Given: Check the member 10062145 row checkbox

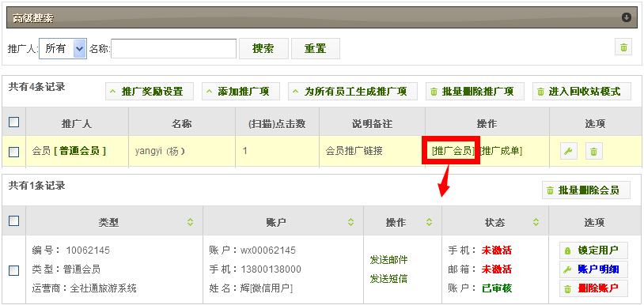Looking at the screenshot, I should click(x=14, y=270).
